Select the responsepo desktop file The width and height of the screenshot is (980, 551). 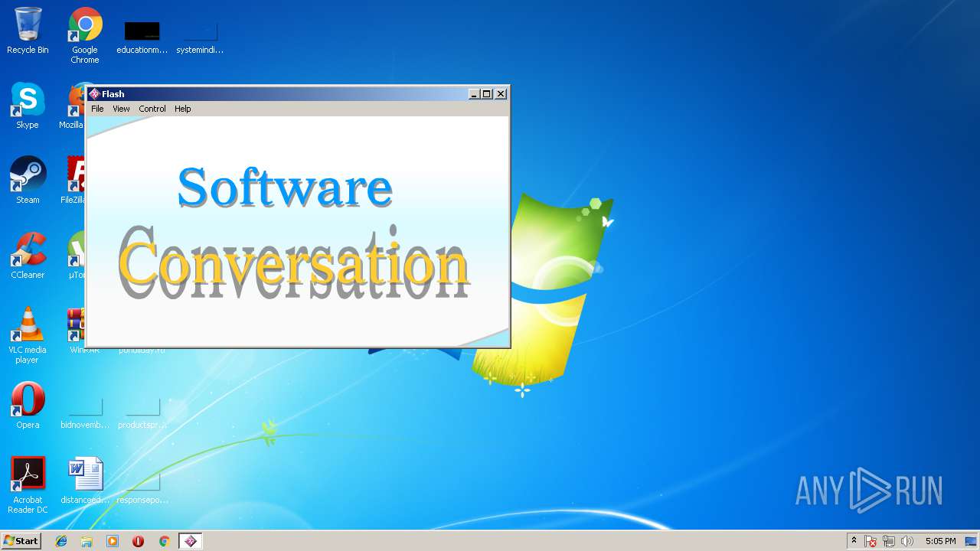[142, 488]
